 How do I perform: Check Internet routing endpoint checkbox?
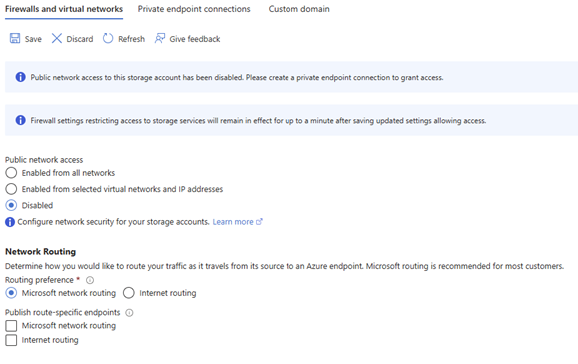tap(11, 340)
